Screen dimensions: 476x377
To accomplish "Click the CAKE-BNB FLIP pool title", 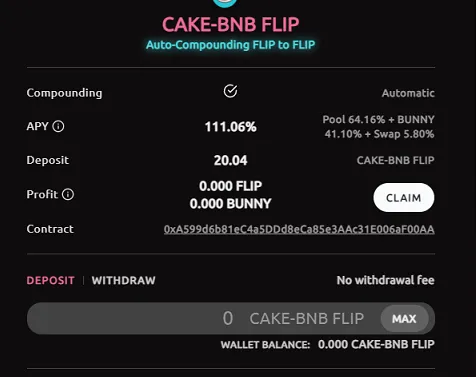I will pyautogui.click(x=231, y=25).
